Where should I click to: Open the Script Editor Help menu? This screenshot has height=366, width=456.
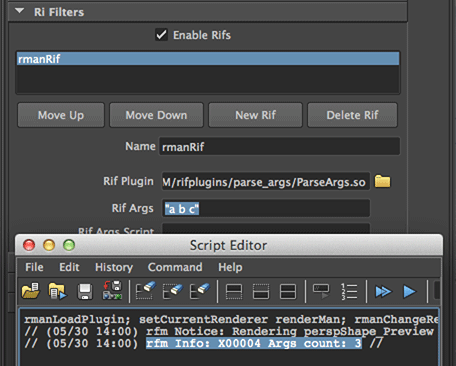point(230,267)
